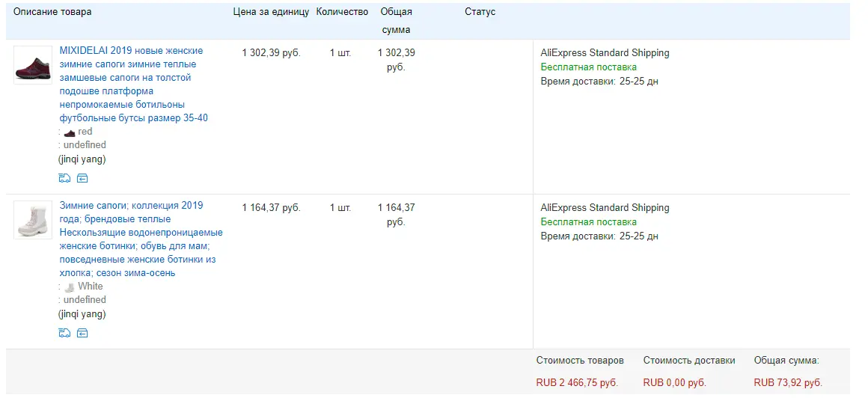Click delivery truck icon under white boots item

64,333
